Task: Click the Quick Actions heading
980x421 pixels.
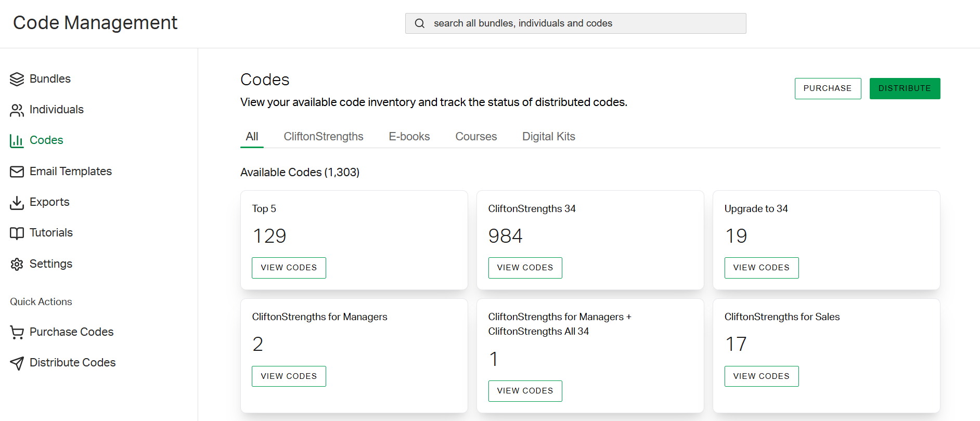Action: click(41, 301)
